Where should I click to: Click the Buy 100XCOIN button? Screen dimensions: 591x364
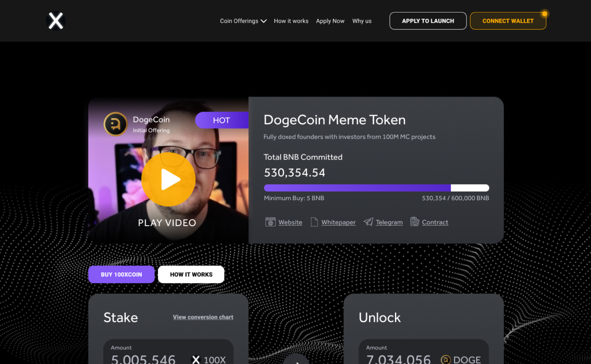click(122, 275)
